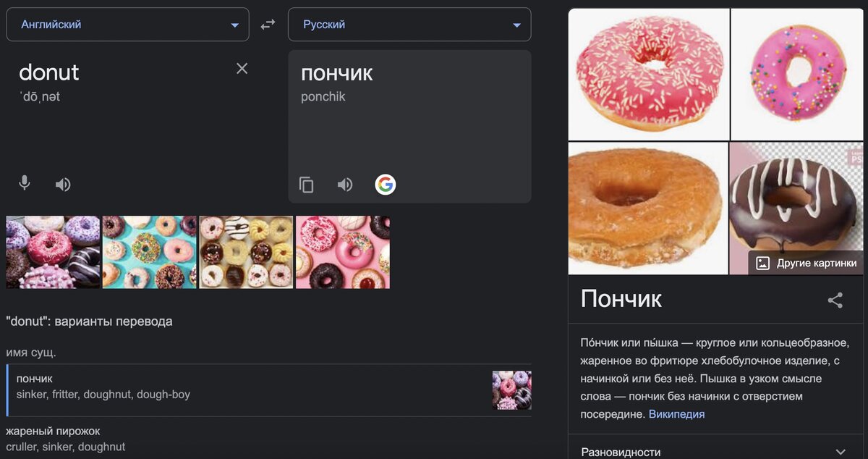This screenshot has width=868, height=459.
Task: Copy the translation пончик
Action: (x=307, y=185)
